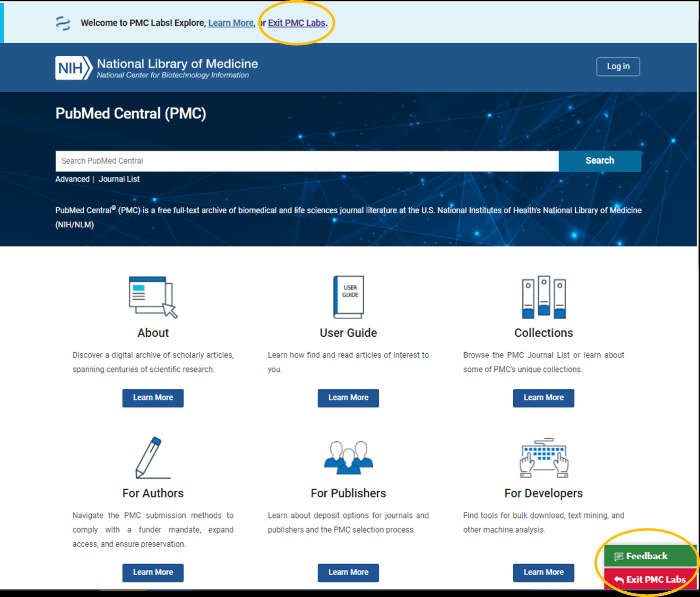Open the green Feedback button
This screenshot has width=700, height=597.
coord(649,556)
